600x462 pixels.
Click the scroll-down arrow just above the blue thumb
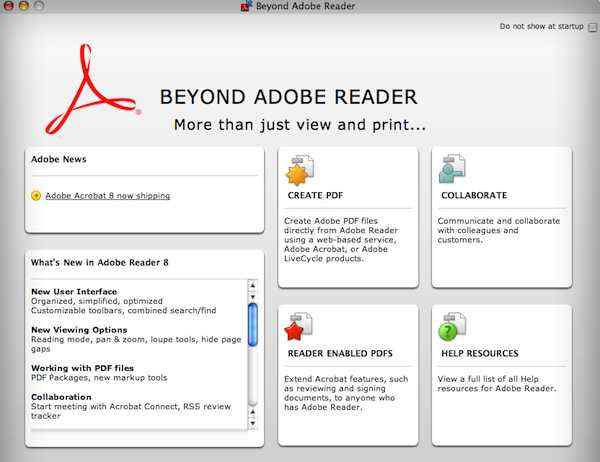pos(253,297)
